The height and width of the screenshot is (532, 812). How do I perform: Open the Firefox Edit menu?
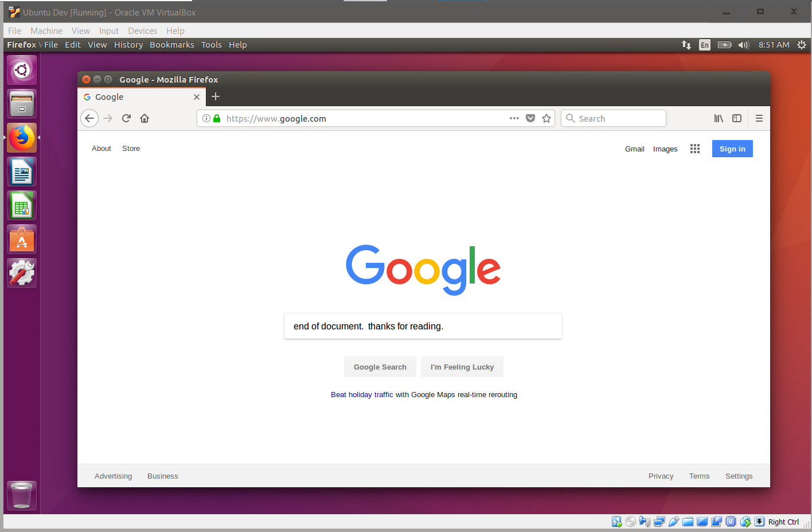(x=73, y=45)
